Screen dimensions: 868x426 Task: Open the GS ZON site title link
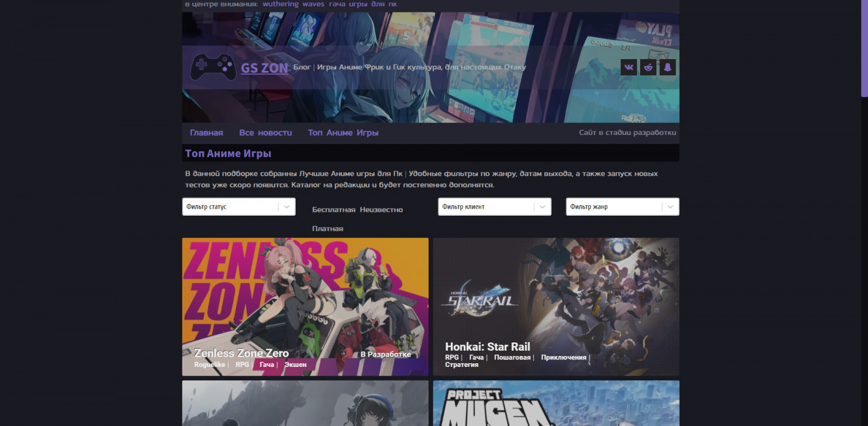tap(265, 68)
